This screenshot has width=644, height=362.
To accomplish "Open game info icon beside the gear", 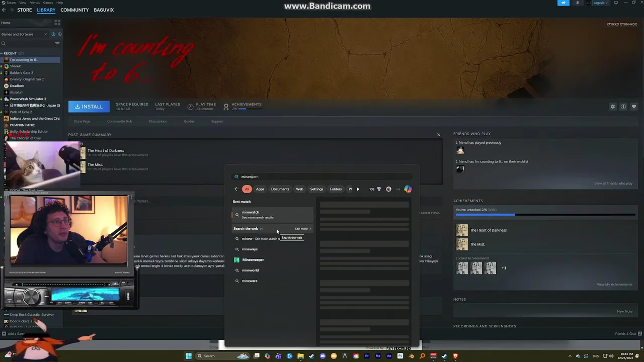I will point(623,107).
